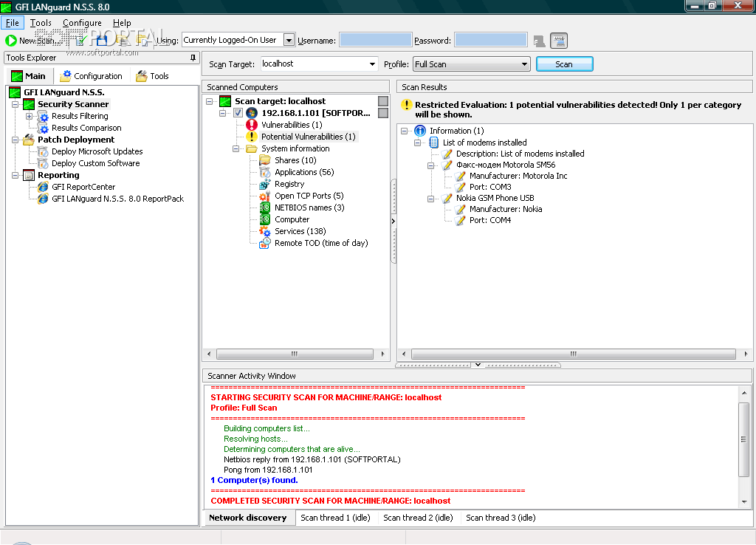Collapse the Information (1) results node
Viewport: 756px width, 545px height.
(404, 131)
